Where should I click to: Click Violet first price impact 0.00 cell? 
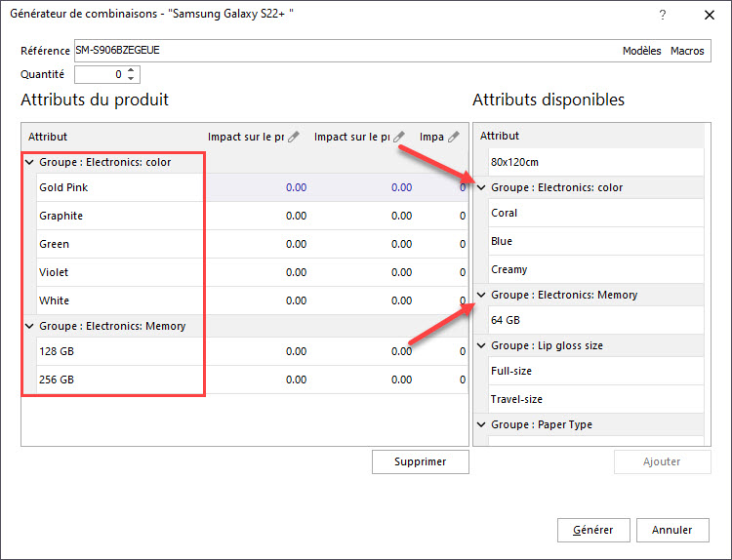[x=296, y=272]
